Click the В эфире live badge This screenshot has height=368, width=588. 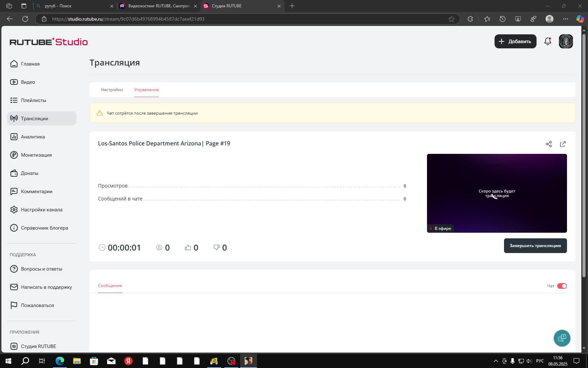tap(440, 229)
